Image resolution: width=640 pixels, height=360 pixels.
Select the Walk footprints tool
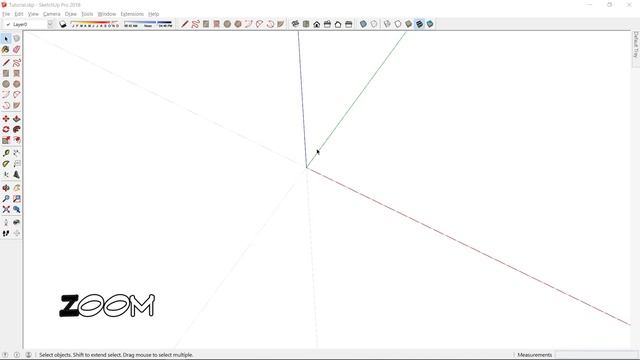click(6, 233)
